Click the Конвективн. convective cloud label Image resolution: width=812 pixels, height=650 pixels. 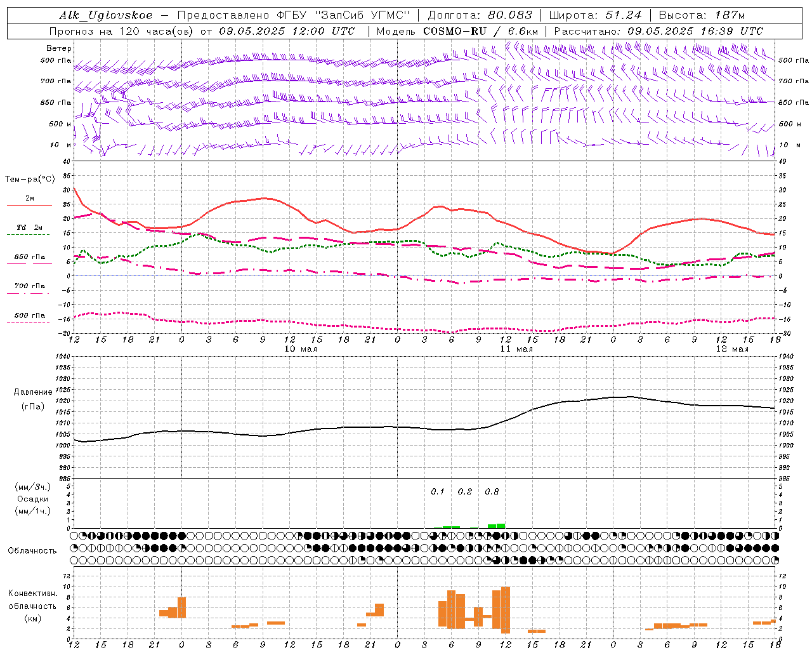(33, 594)
